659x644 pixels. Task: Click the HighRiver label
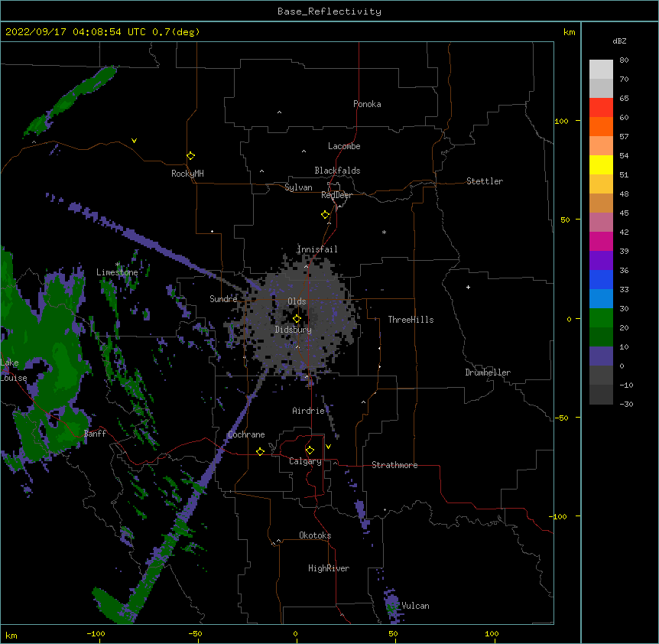[x=329, y=568]
